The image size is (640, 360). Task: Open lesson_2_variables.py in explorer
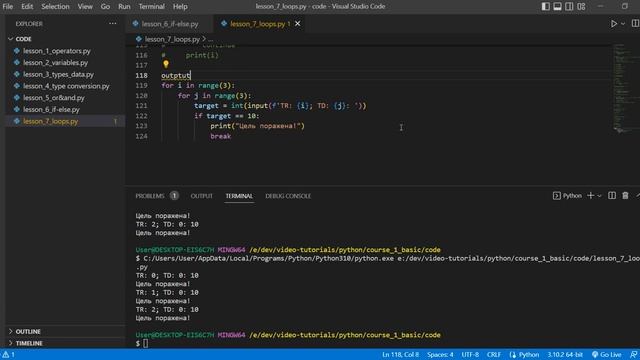coord(56,62)
